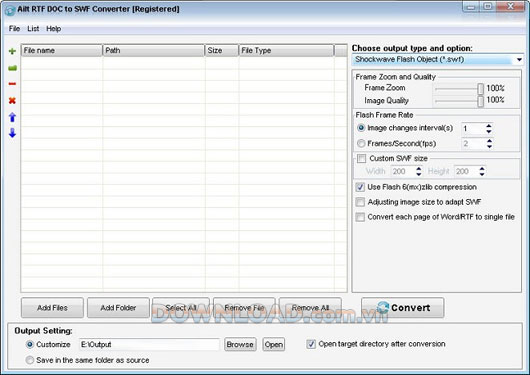Click the red minus remove file icon
530x375 pixels.
click(12, 84)
